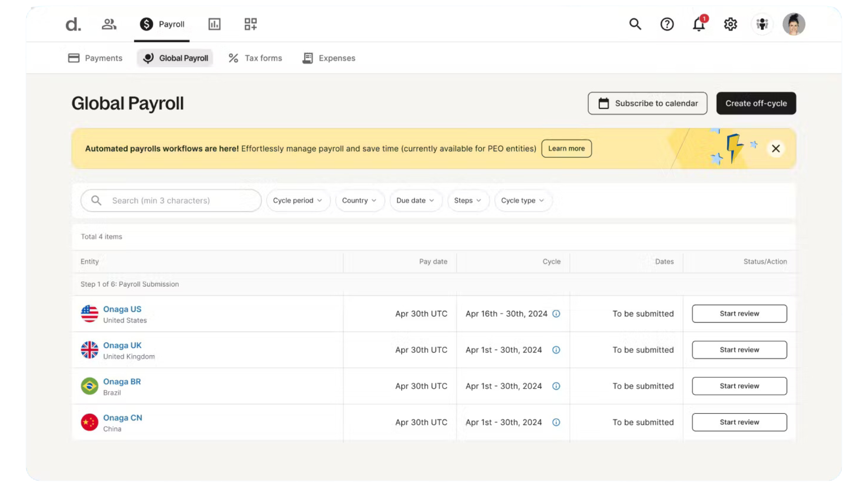Open the help question mark icon
Viewport: 868px width, 488px height.
point(667,24)
